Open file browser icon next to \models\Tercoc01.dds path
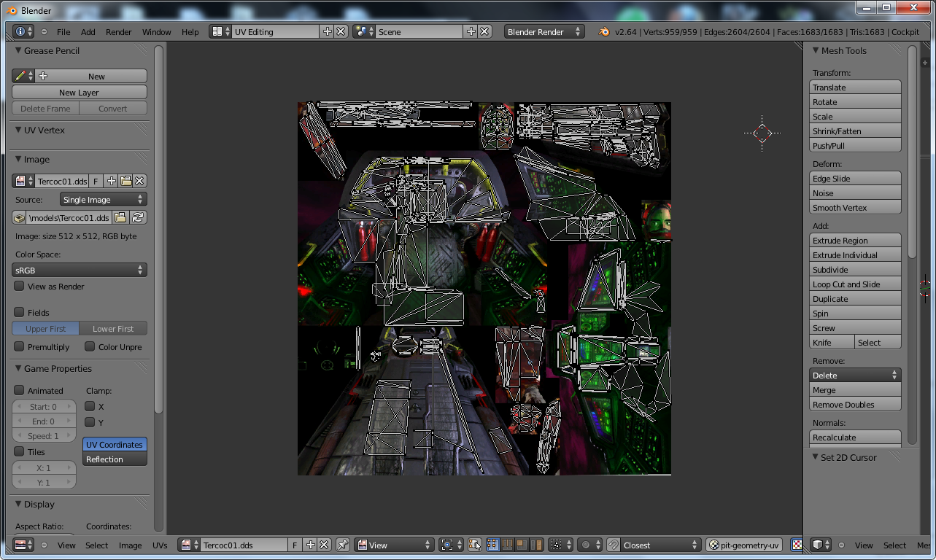 120,217
